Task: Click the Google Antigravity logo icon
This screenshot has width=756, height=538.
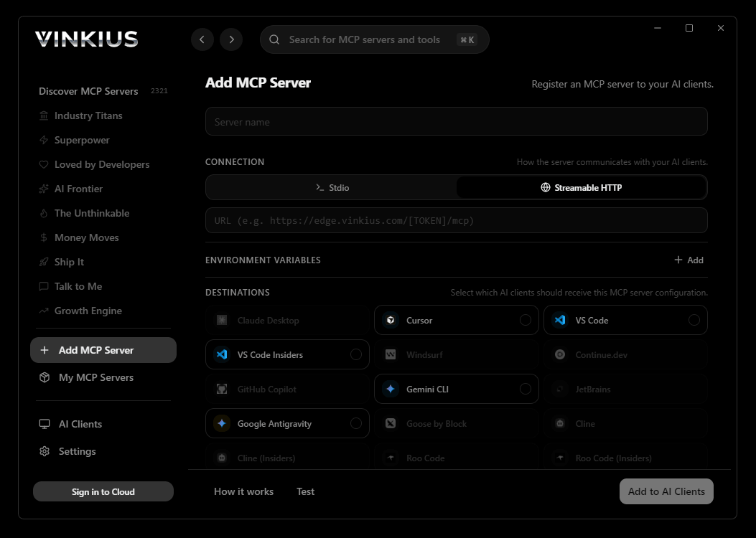Action: click(x=222, y=423)
